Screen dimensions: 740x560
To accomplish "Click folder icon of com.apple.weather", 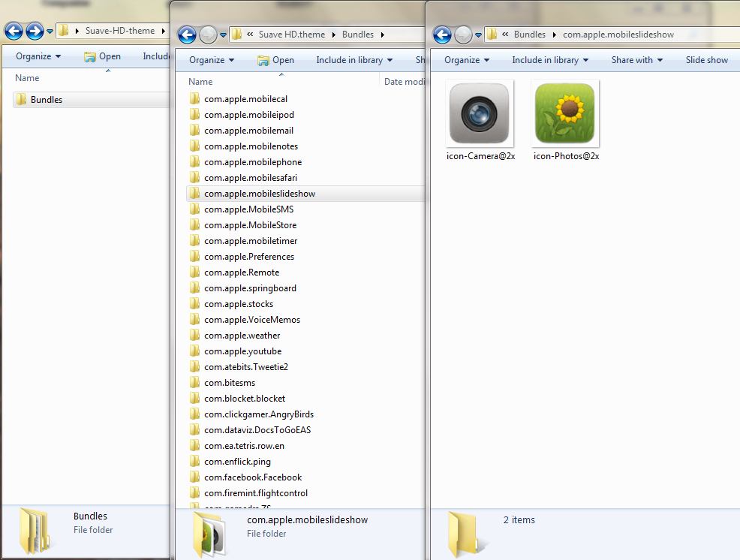I will point(194,336).
